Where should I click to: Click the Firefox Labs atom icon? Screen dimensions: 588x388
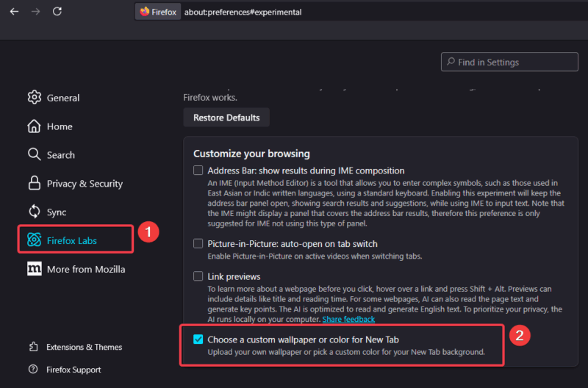(34, 240)
